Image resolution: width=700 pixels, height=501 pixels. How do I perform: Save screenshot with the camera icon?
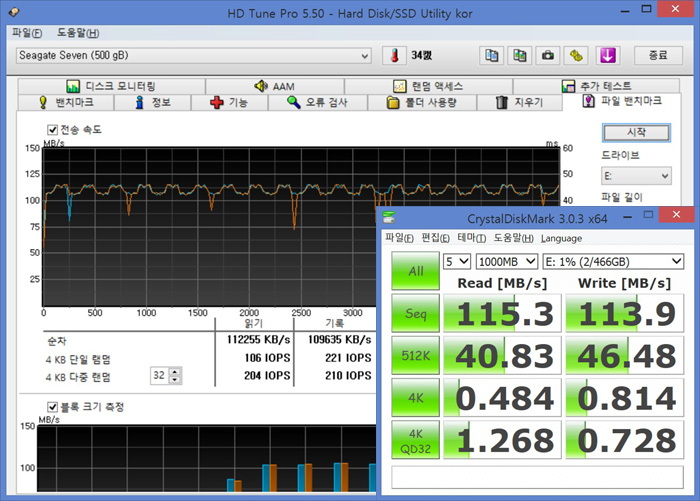pos(548,56)
